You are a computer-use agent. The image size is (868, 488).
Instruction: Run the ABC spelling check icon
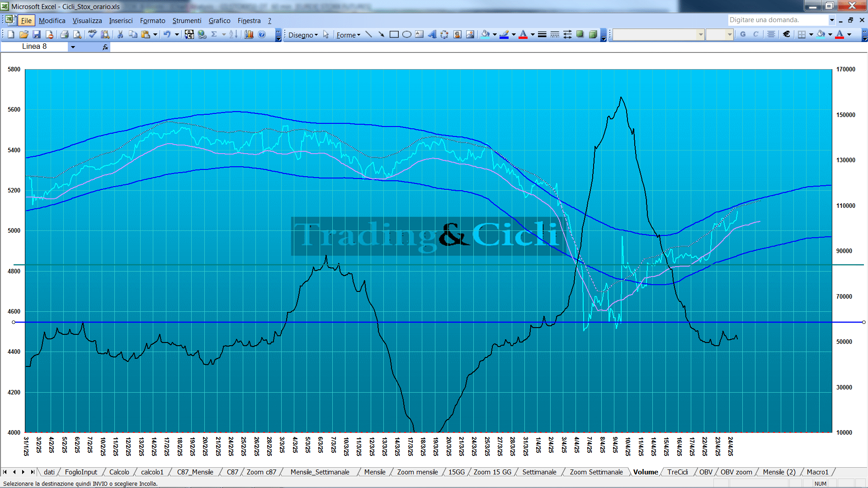[x=92, y=34]
